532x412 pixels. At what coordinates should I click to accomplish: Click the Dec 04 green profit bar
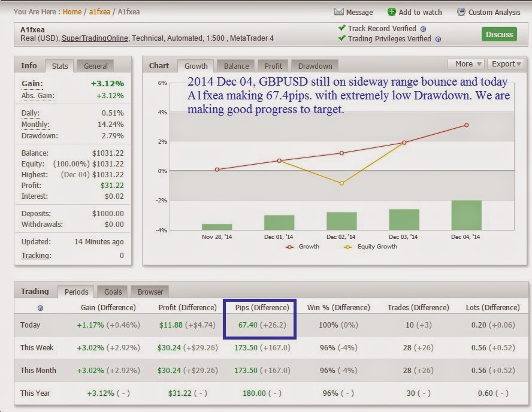click(466, 216)
